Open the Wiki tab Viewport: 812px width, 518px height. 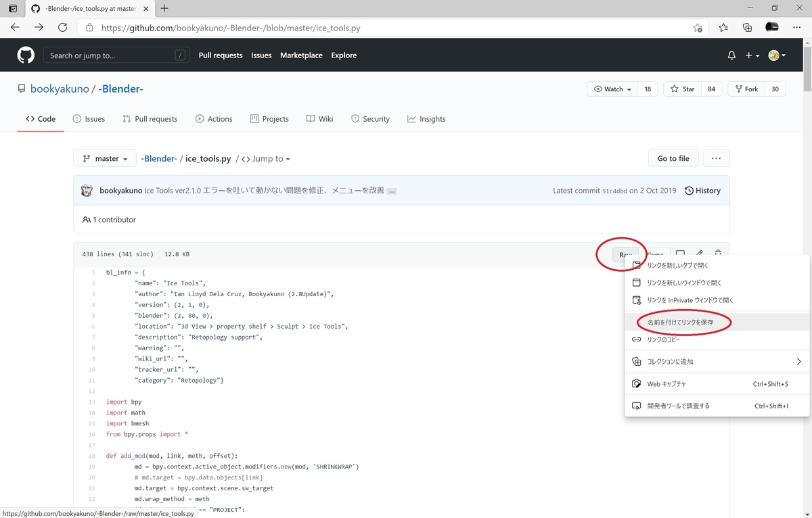coord(319,119)
